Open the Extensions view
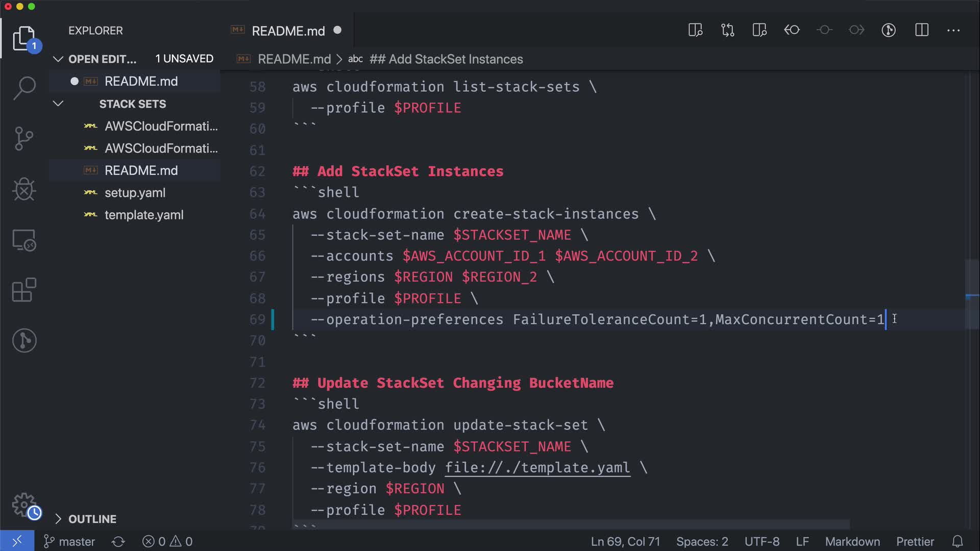 [24, 290]
